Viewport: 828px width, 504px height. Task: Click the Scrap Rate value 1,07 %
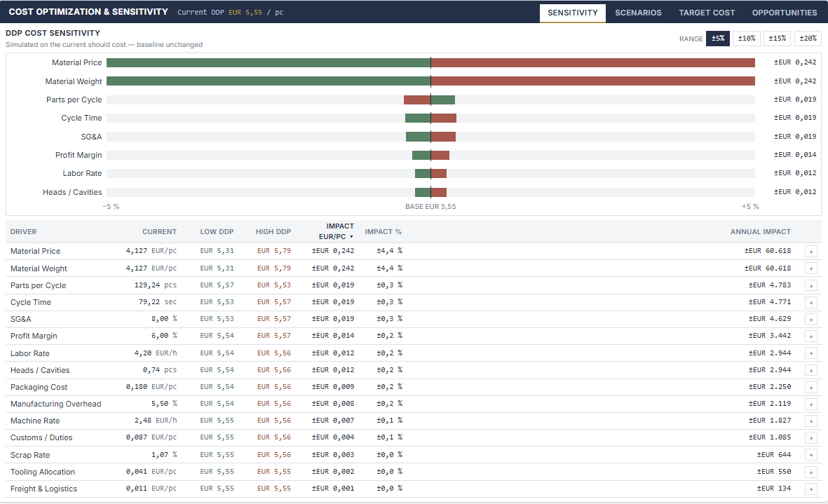164,455
